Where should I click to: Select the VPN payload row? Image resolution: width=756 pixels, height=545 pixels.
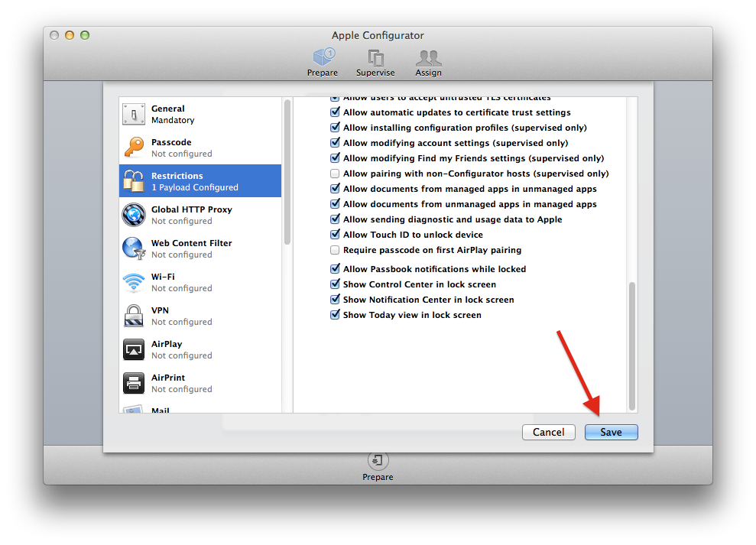pyautogui.click(x=200, y=316)
